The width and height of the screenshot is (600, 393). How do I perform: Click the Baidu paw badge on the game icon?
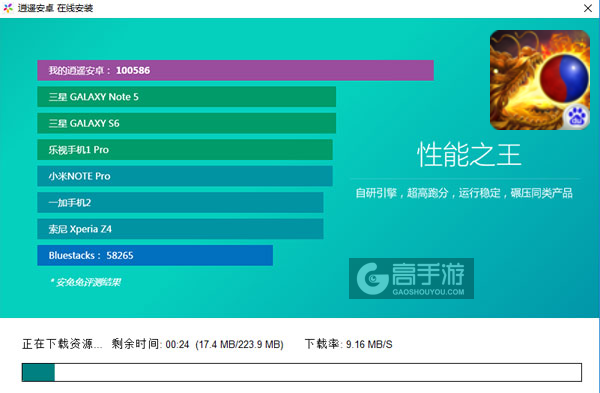(577, 116)
